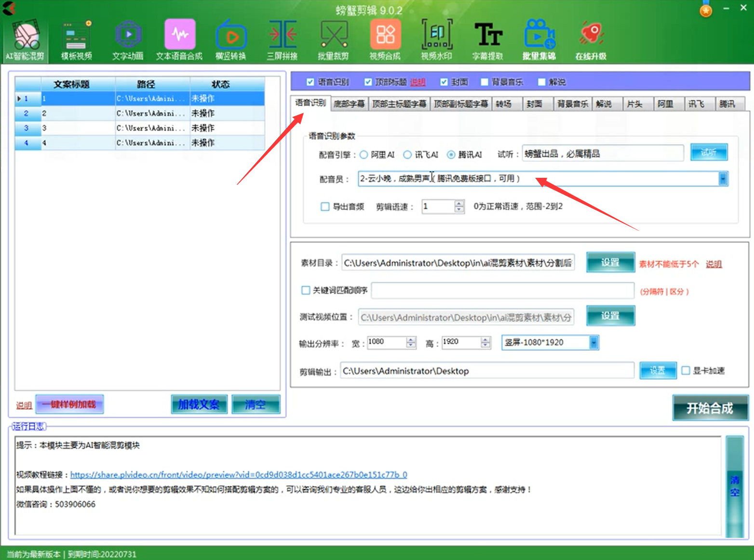Screen dimensions: 754x560
Task: Open the video tutorial hyperlink in the log
Action: (x=239, y=475)
